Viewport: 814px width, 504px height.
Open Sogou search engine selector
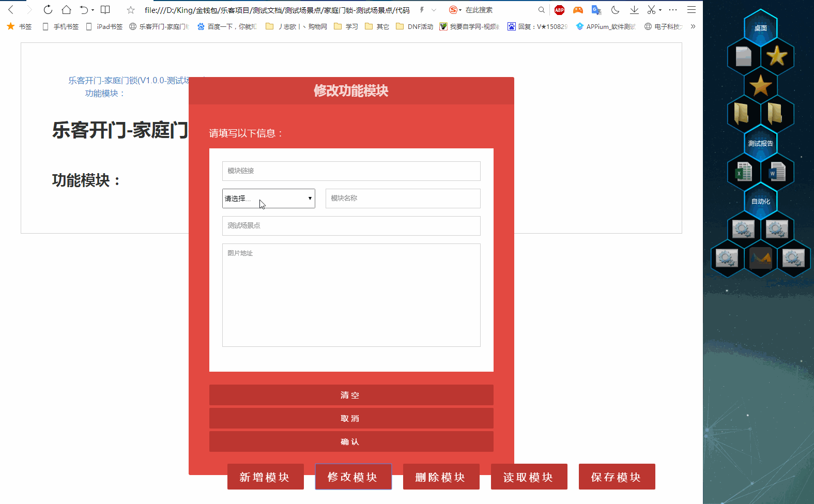pos(455,10)
